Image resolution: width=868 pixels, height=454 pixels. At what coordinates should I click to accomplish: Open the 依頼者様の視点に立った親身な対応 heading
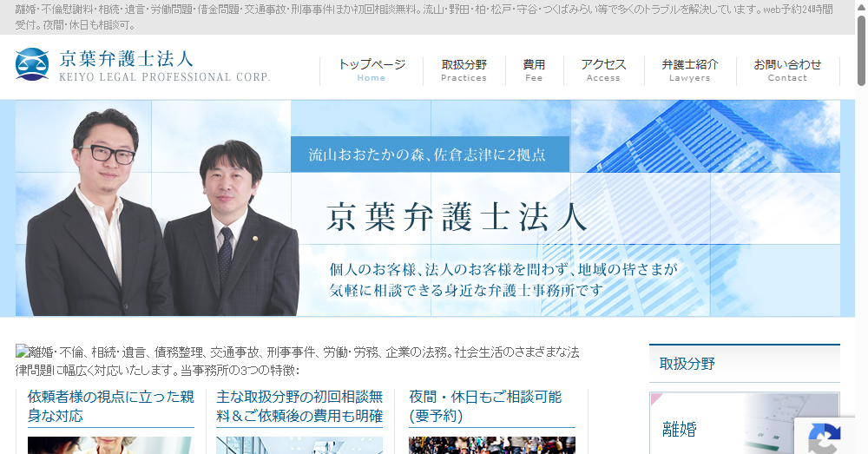110,406
